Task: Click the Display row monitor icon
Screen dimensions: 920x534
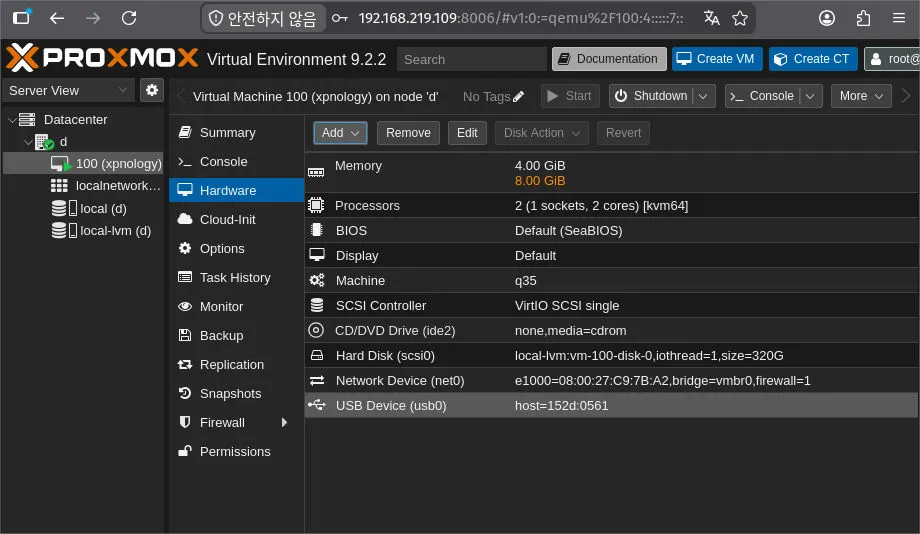Action: point(317,255)
